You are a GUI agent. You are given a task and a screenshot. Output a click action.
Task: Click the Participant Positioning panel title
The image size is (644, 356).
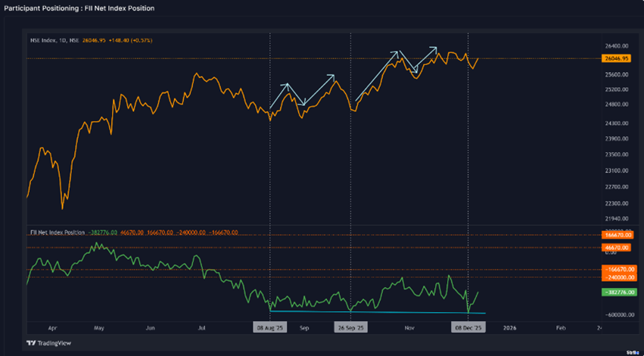pyautogui.click(x=79, y=8)
